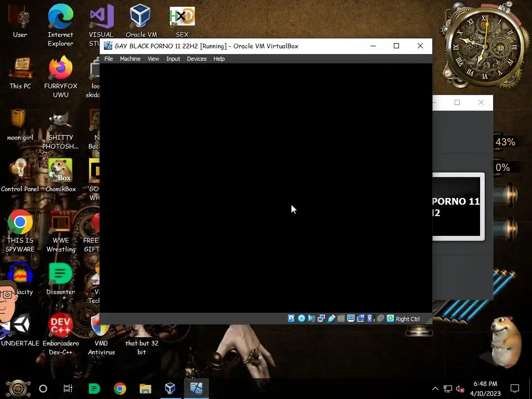Image resolution: width=532 pixels, height=399 pixels.
Task: Click the network tray icon
Action: point(448,389)
